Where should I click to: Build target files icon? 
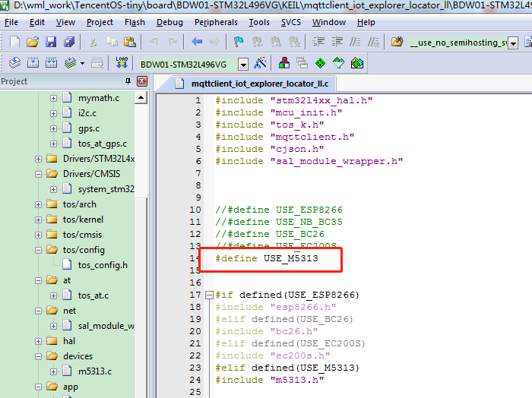pyautogui.click(x=33, y=63)
